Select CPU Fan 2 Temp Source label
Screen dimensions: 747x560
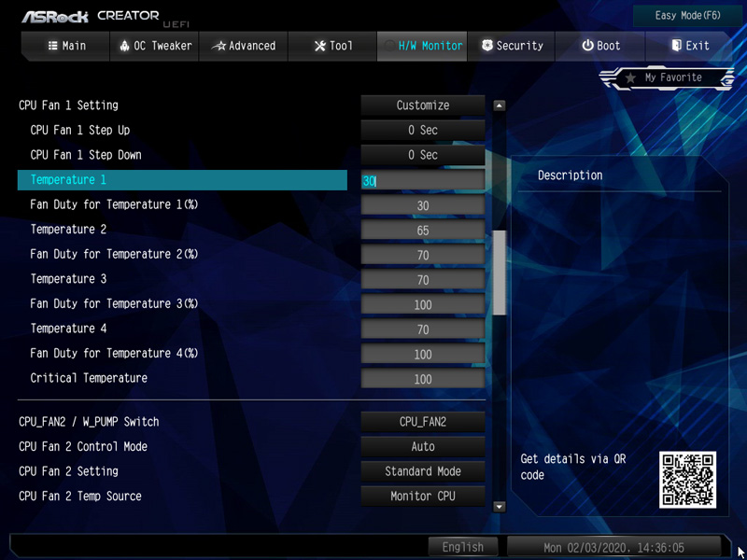(80, 497)
